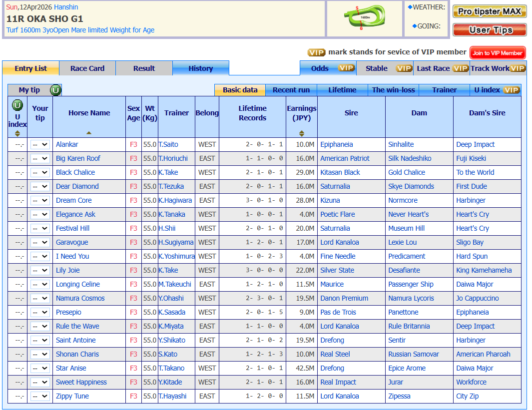Switch to Race Card tab
Viewport: 532px width, 410px height.
[87, 68]
